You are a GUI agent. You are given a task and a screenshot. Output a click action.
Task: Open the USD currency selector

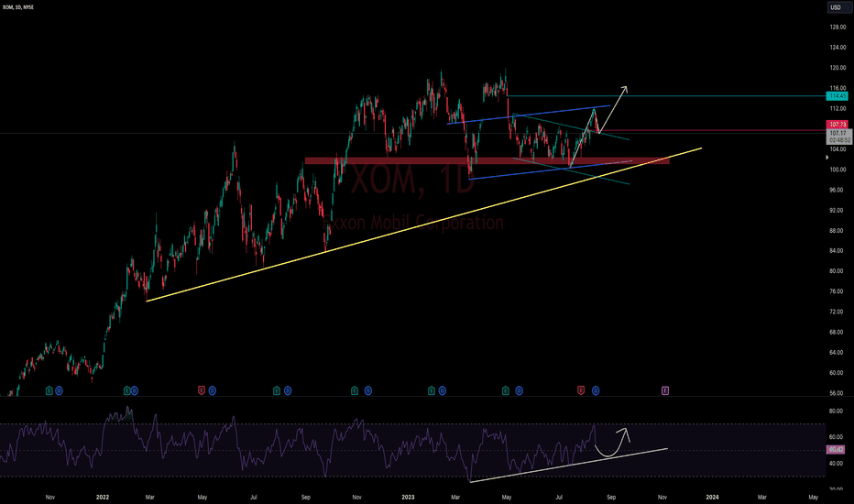[x=839, y=7]
